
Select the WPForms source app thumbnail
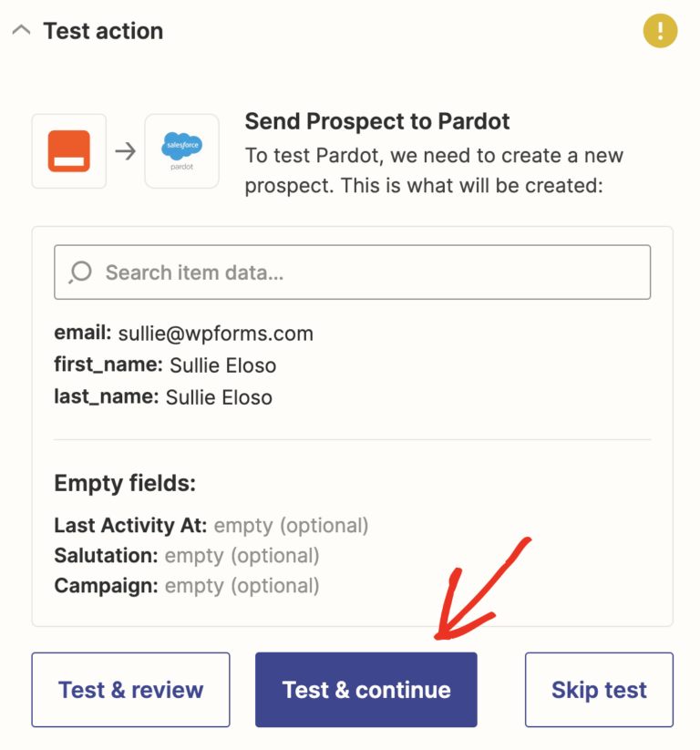(x=70, y=151)
